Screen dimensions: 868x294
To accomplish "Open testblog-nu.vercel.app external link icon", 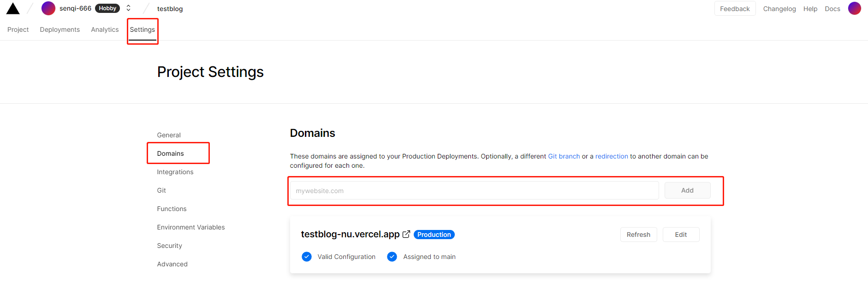I will (406, 234).
